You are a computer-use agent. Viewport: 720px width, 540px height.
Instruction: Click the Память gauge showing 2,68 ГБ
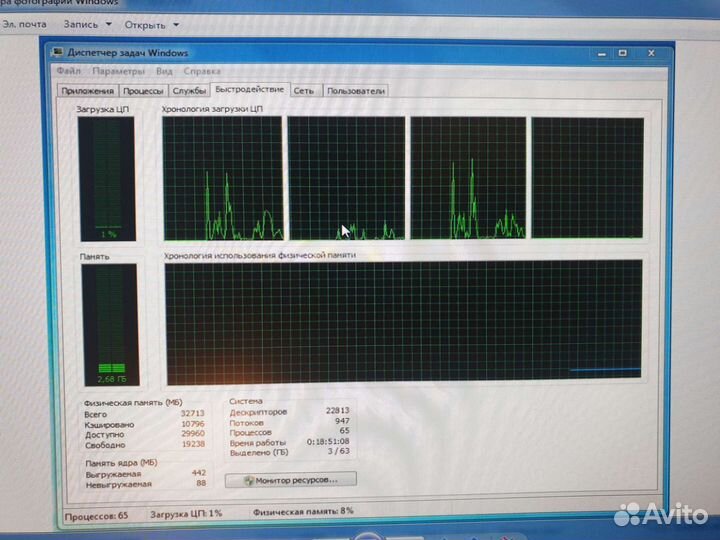[x=110, y=325]
